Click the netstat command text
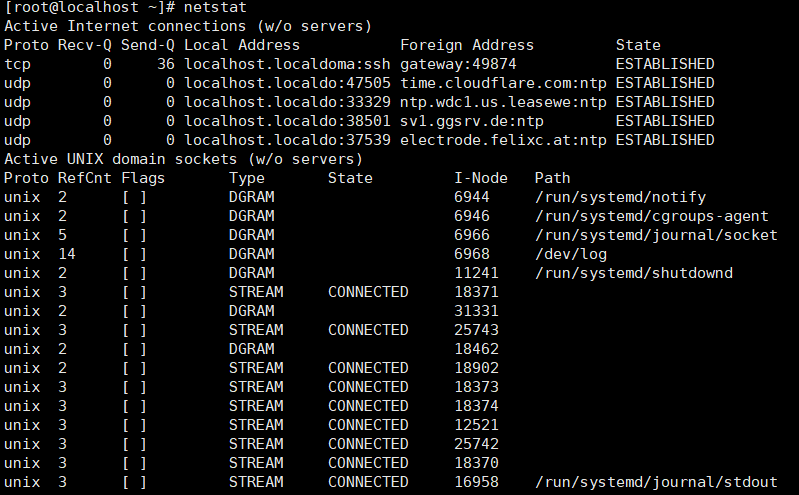Viewport: 799px width, 495px height. (x=215, y=7)
